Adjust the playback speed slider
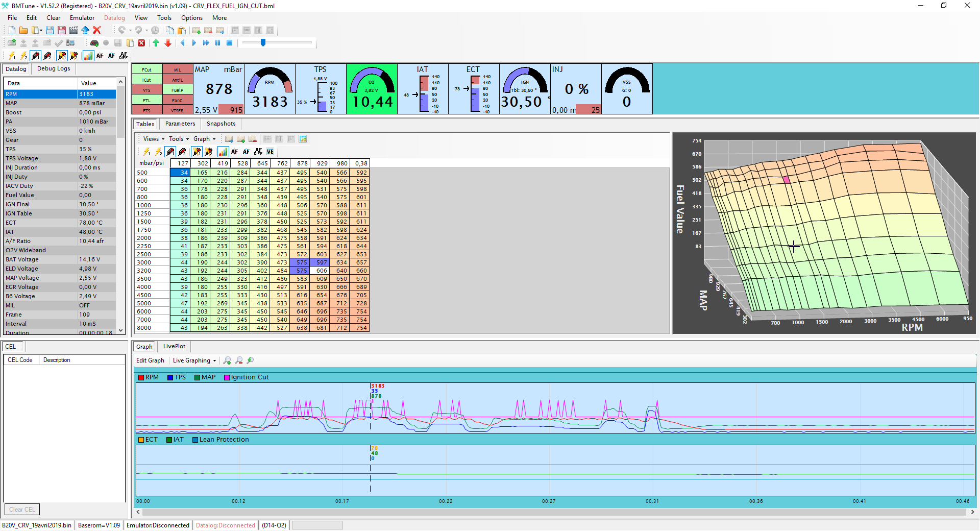980x531 pixels. (x=263, y=43)
